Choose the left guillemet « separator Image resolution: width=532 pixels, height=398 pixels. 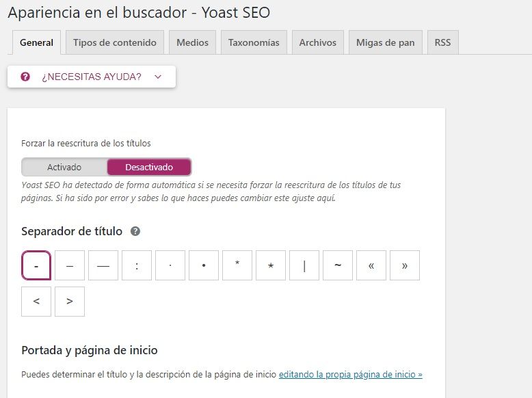tap(371, 265)
